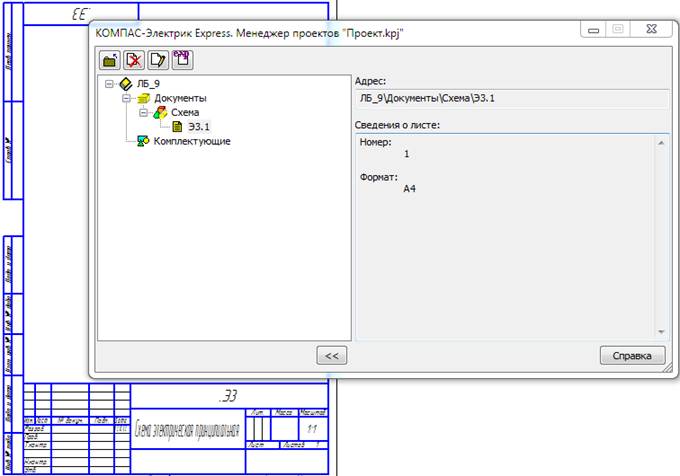Click the resize grip at dialog corner
The height and width of the screenshot is (476, 680).
pyautogui.click(x=668, y=368)
